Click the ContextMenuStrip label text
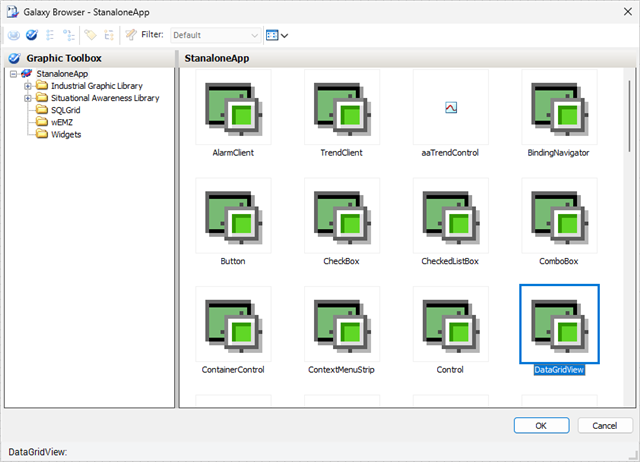The image size is (640, 462). click(341, 370)
